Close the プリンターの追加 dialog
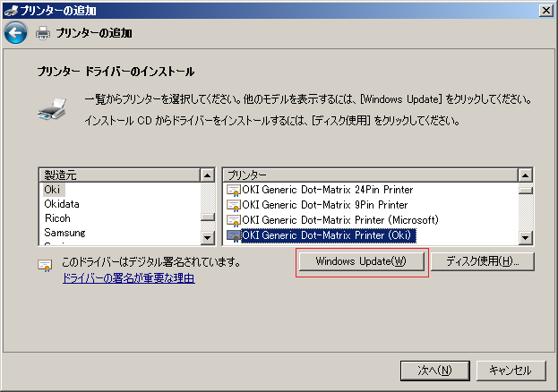The image size is (558, 392). [545, 11]
